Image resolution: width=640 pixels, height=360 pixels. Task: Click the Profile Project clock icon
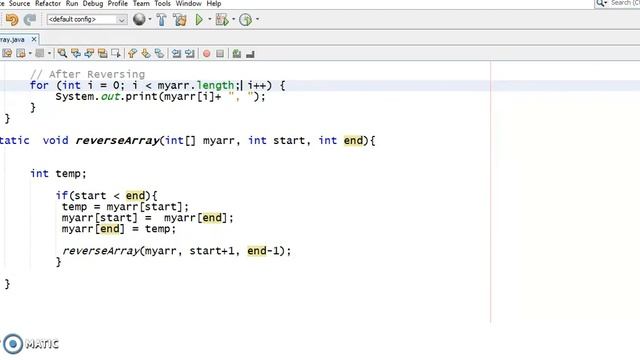245,19
